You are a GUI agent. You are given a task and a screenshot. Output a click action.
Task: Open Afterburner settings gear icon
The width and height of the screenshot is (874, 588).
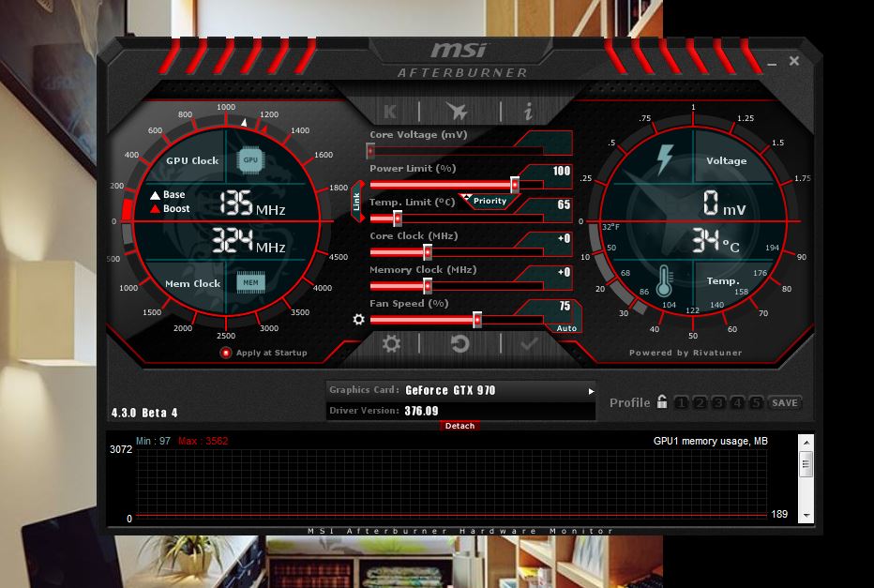pyautogui.click(x=391, y=344)
